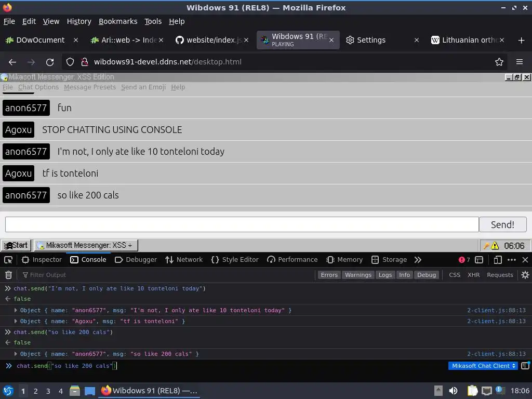Screen dimensions: 532x399
Task: Activate the element picker in devtools
Action: [x=8, y=260]
